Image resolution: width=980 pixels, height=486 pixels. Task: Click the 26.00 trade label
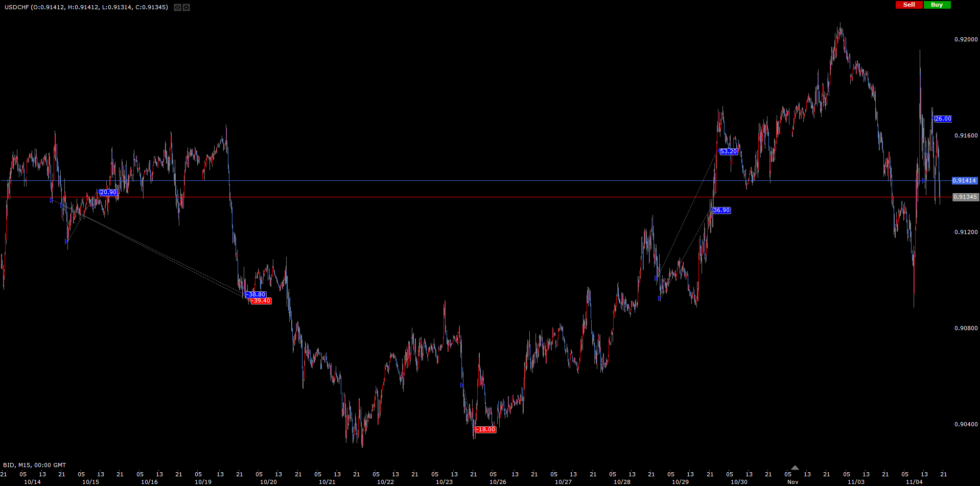point(943,119)
